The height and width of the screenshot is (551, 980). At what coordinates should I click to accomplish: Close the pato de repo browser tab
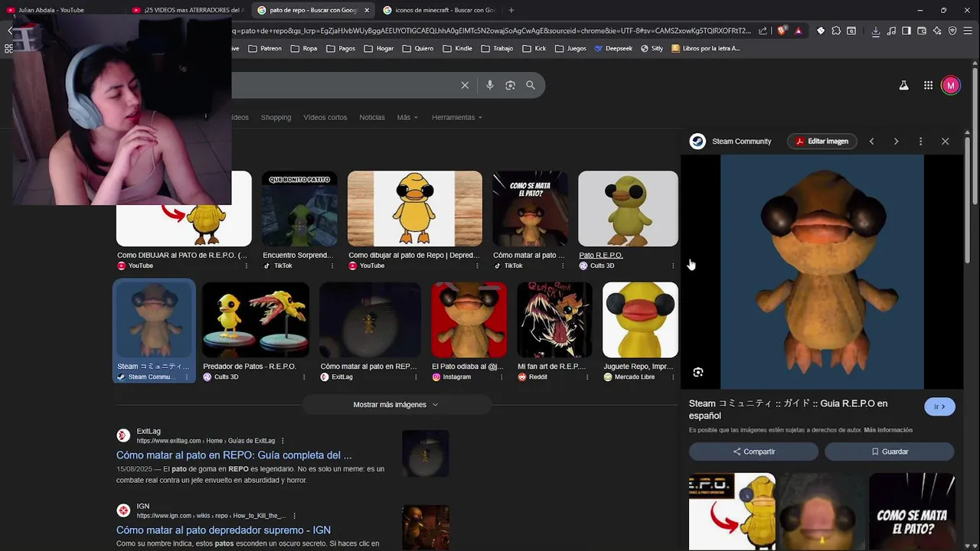(x=367, y=10)
